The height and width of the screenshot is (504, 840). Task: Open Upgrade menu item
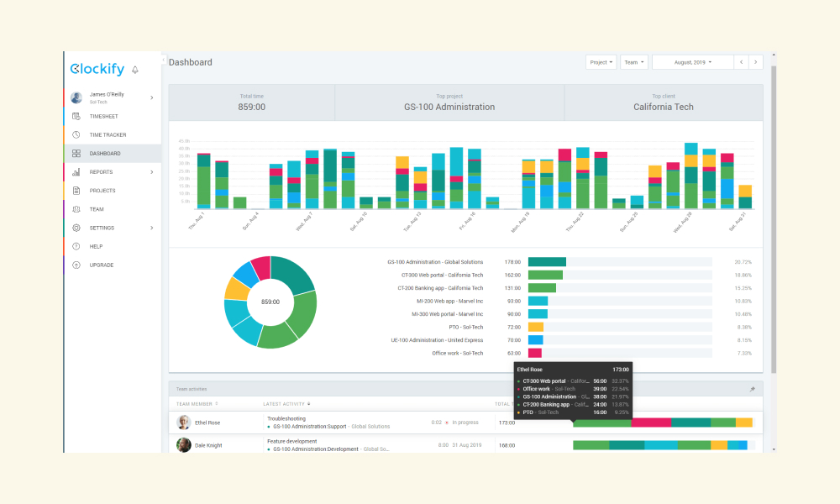coord(113,265)
